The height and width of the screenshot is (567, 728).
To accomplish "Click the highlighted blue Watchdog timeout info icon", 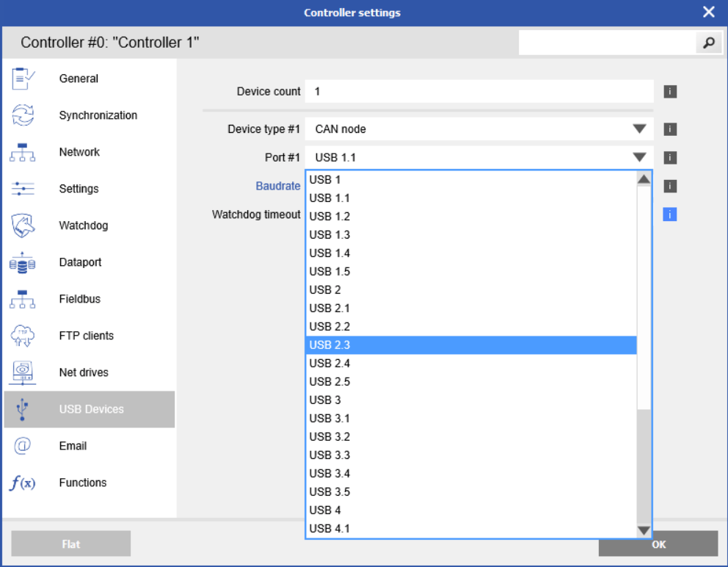I will pos(669,214).
